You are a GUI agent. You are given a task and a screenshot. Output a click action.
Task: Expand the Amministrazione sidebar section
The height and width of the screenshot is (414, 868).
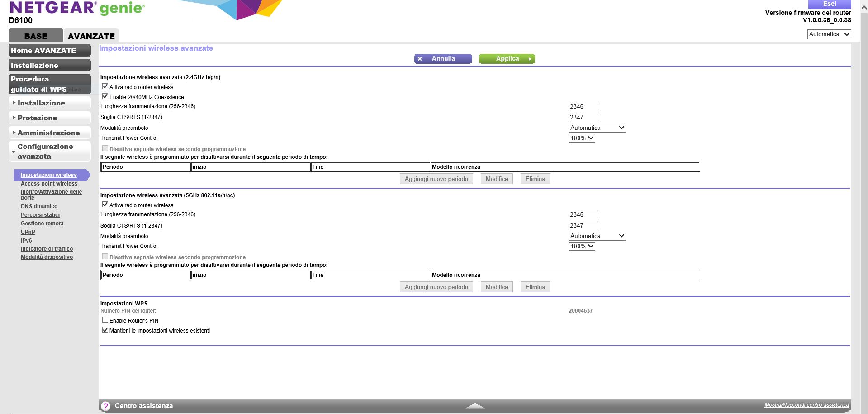tap(49, 133)
